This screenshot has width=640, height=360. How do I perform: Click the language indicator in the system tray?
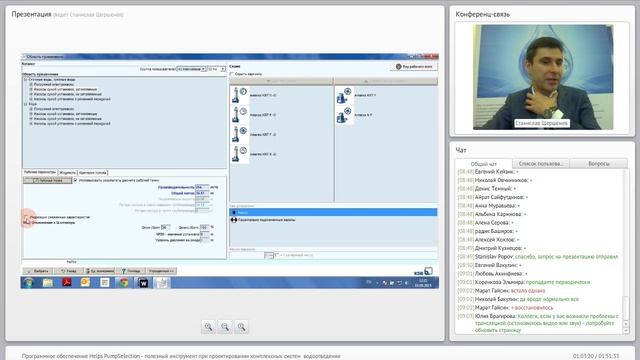click(369, 282)
